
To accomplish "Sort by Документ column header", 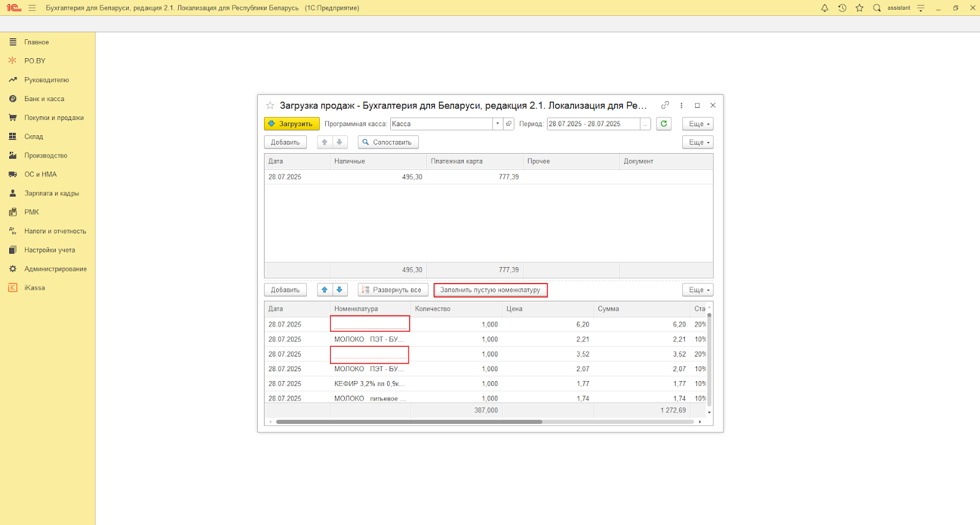I will point(666,161).
